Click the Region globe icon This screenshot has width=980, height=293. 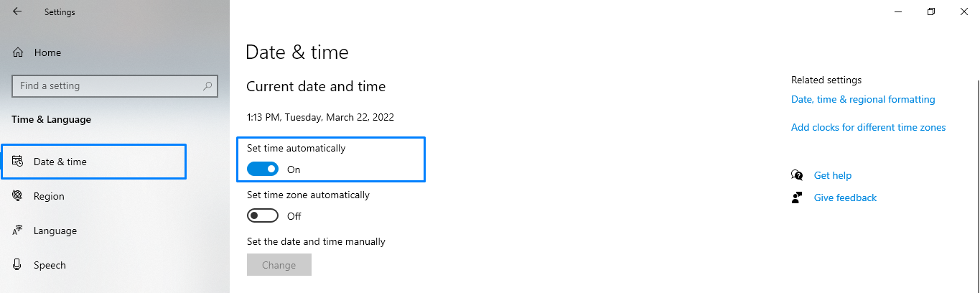(18, 196)
